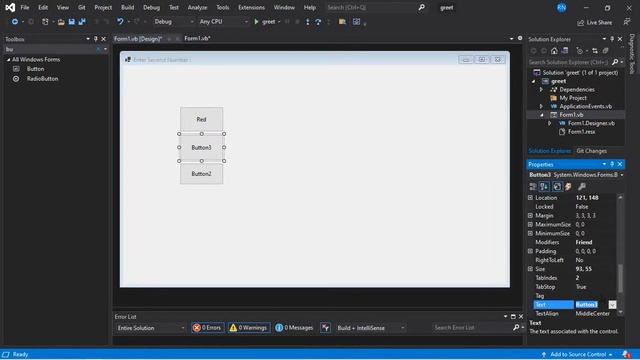
Task: Click notifications icon in status bar
Action: (626, 354)
